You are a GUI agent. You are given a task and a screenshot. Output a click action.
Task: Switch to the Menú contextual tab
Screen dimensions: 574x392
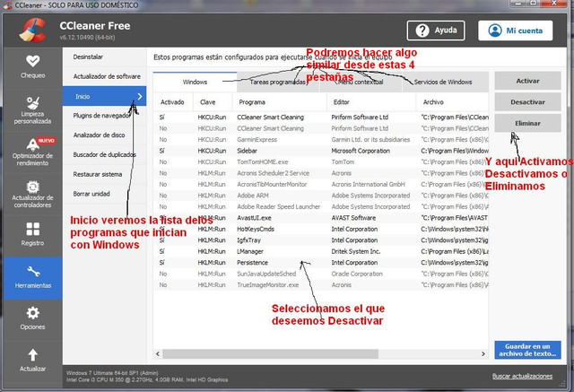click(361, 82)
